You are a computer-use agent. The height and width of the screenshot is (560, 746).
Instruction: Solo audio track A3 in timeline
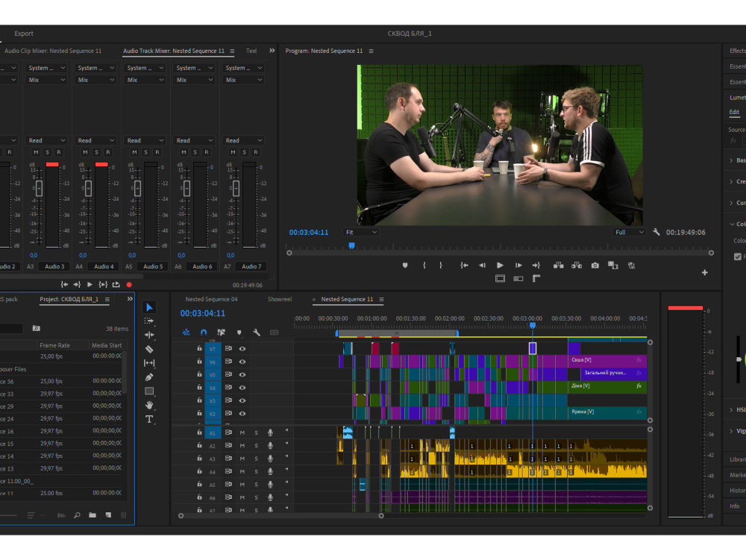[x=256, y=459]
